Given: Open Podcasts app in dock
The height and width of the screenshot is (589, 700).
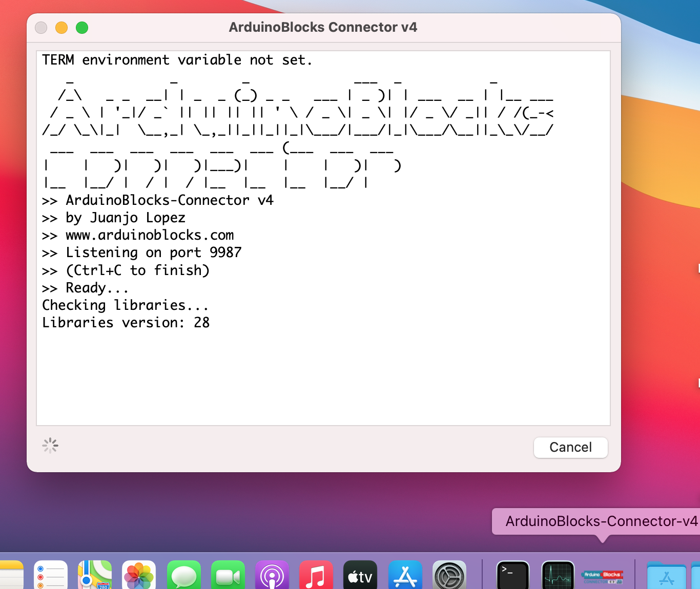Looking at the screenshot, I should [x=272, y=575].
